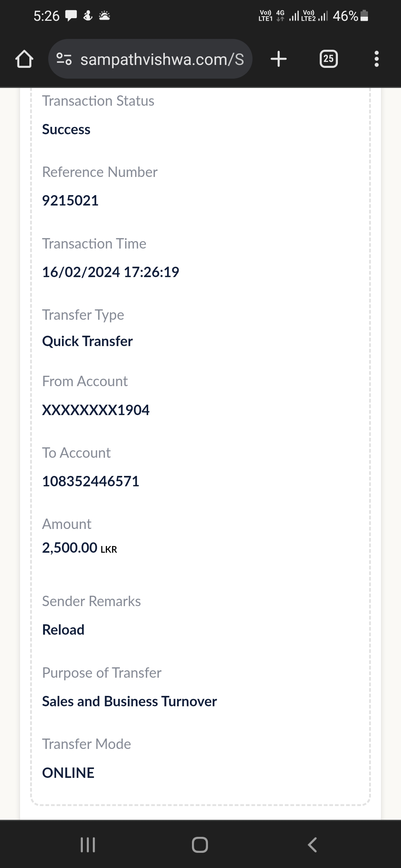Open the browser three-dot menu
The width and height of the screenshot is (401, 868).
[x=376, y=59]
